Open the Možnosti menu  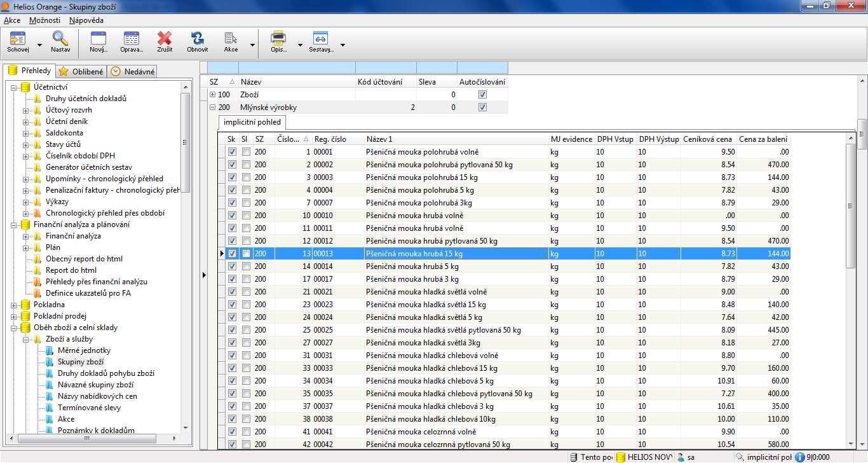click(44, 20)
